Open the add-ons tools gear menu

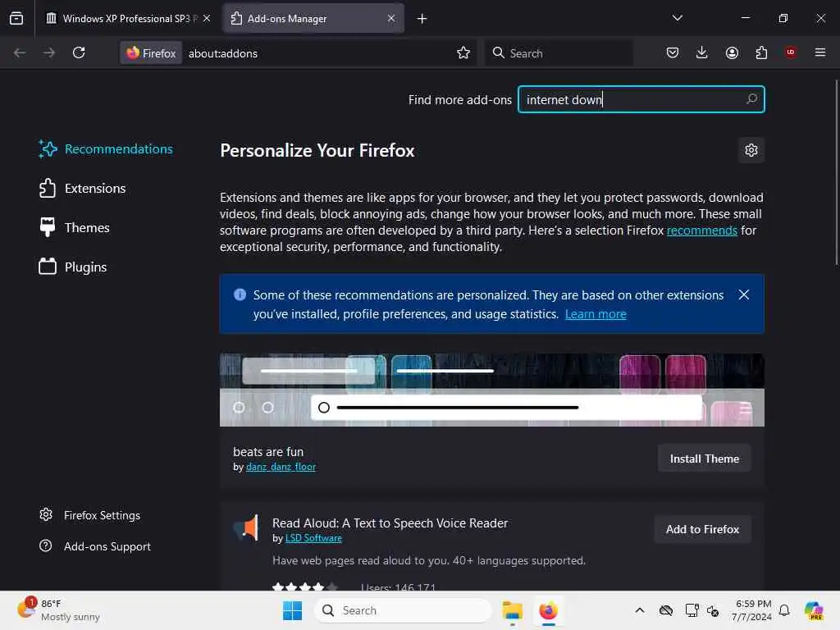751,150
